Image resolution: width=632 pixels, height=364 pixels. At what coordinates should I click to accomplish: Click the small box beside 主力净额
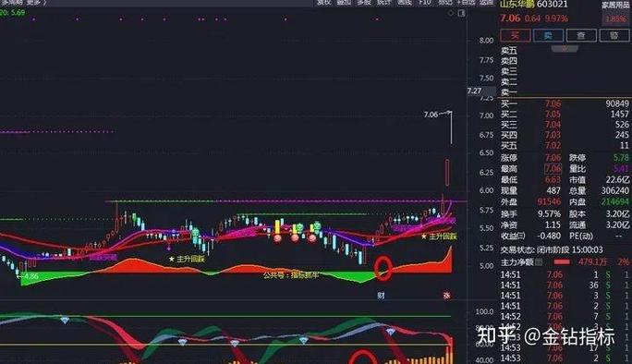[x=539, y=262]
